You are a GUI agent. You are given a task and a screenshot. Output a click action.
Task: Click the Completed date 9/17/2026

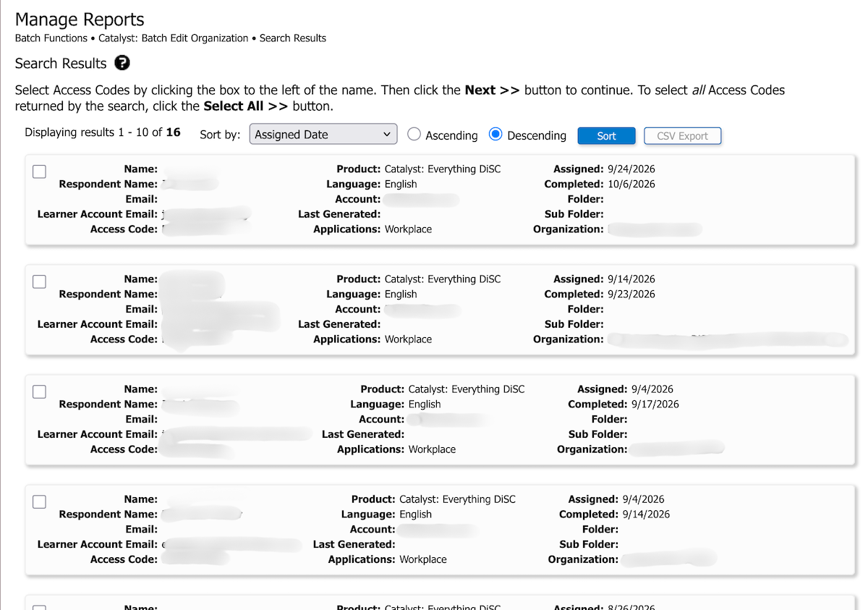(655, 404)
